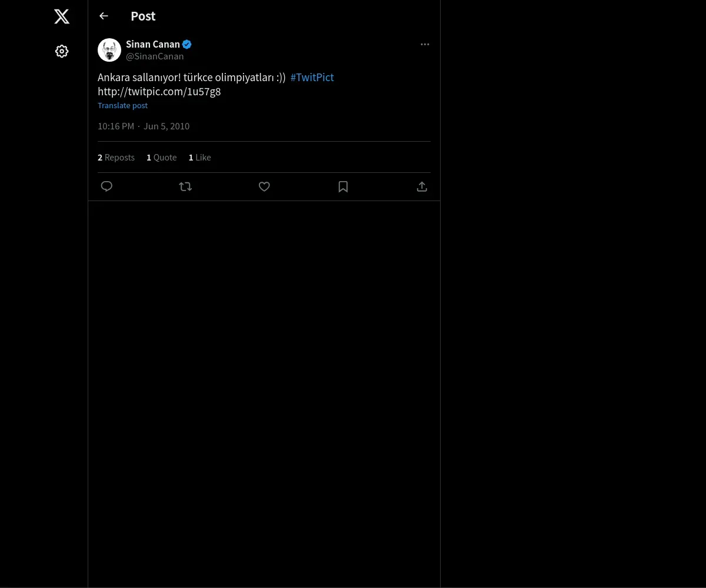View the 1 Quote list
This screenshot has height=588, width=706.
pos(161,158)
